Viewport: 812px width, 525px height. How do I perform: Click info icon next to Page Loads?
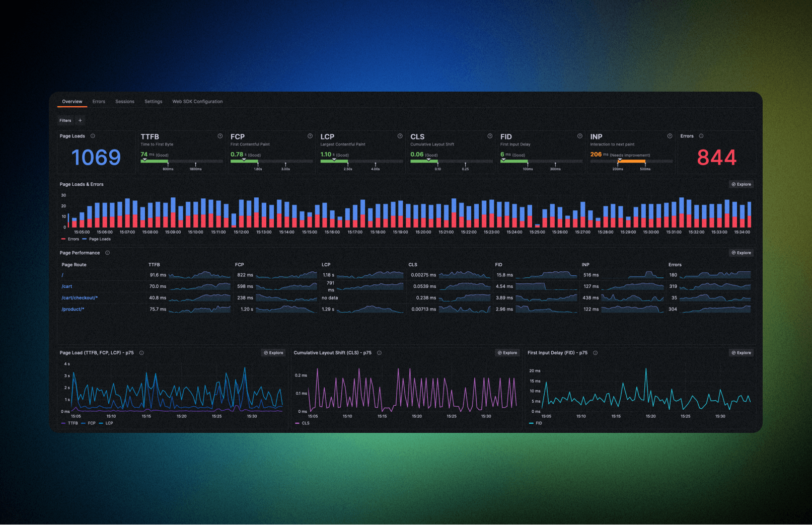tap(93, 136)
